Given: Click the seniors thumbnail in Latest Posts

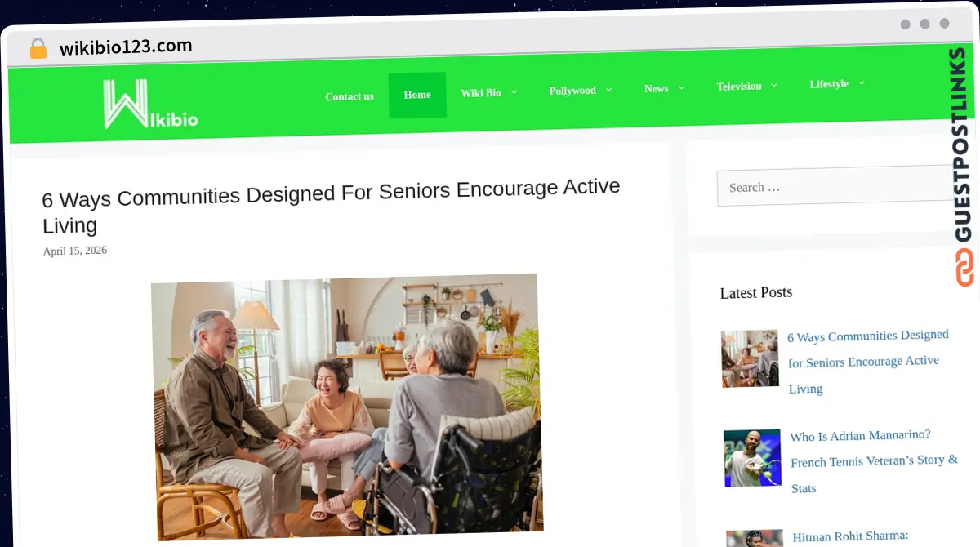Looking at the screenshot, I should click(750, 358).
